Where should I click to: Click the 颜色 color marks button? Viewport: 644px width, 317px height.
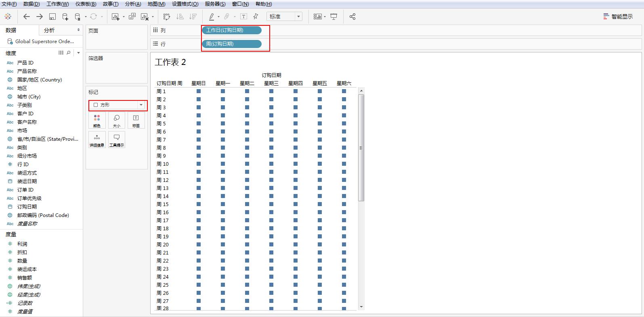coord(97,121)
